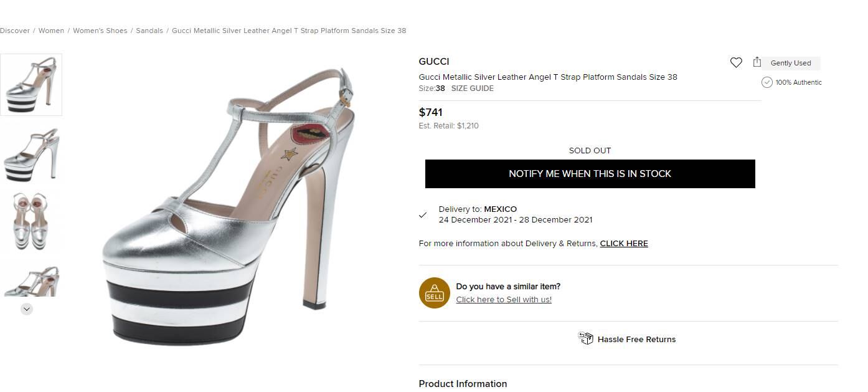
Task: Expand more thumbnails with down chevron
Action: point(27,308)
